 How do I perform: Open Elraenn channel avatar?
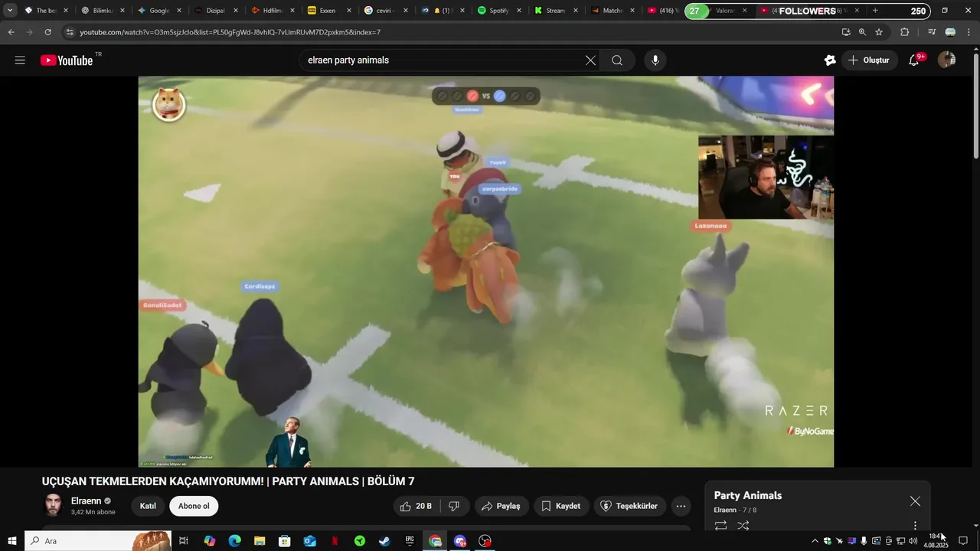(x=53, y=506)
